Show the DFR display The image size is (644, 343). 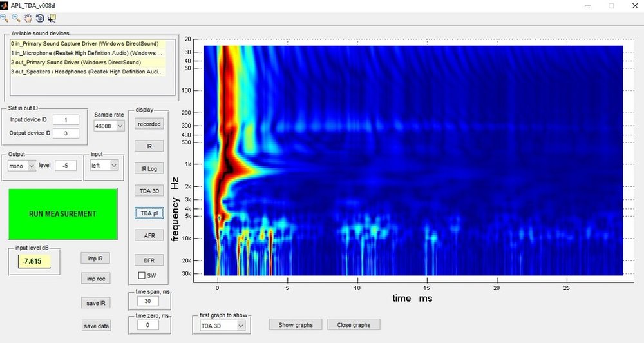tap(149, 260)
